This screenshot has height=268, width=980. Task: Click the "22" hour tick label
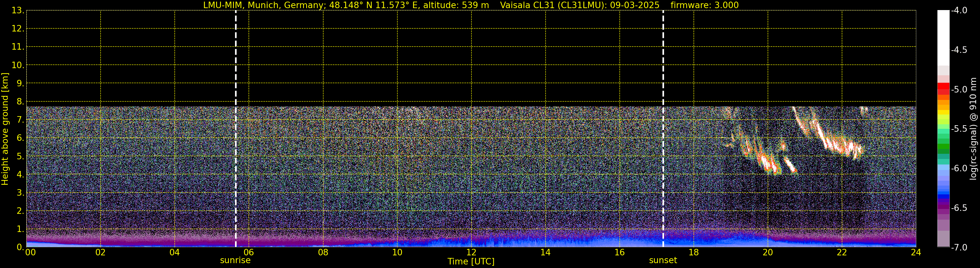tap(842, 252)
